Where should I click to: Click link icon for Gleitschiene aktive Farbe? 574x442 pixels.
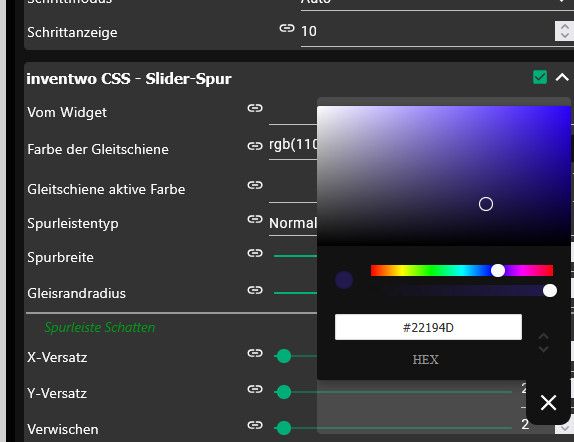coord(255,185)
